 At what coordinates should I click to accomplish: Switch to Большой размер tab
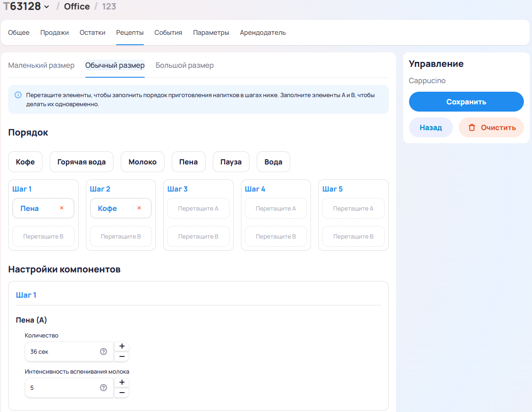[x=184, y=66]
